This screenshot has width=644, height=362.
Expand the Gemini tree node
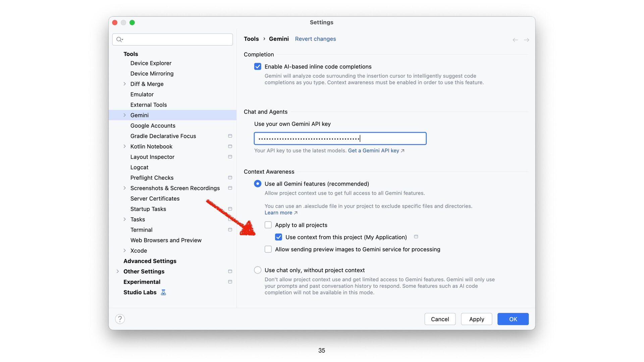pos(124,115)
